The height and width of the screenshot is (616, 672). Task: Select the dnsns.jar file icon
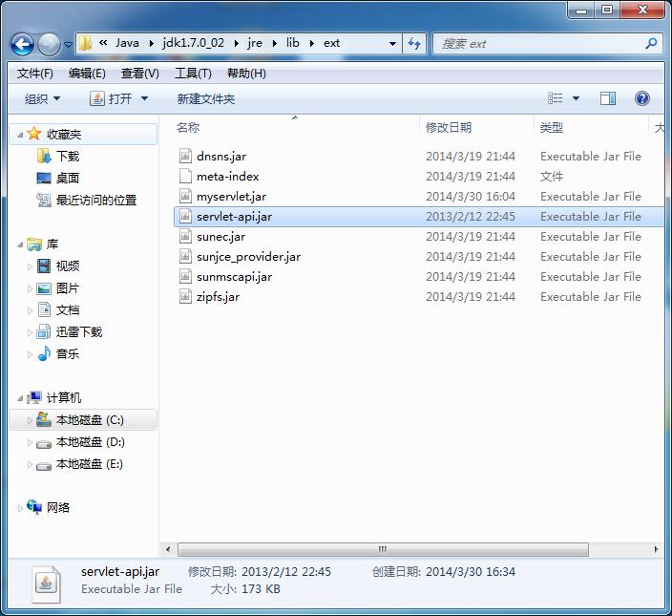coord(185,156)
